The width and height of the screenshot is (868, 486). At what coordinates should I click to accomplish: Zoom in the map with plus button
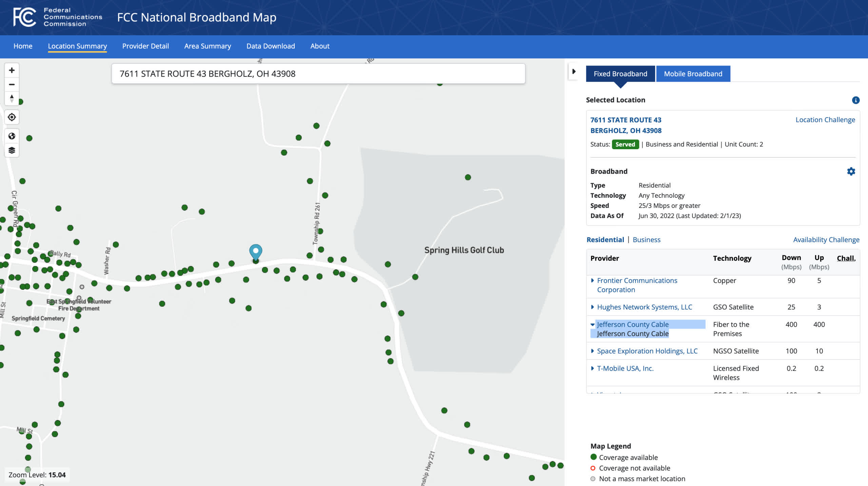pos(12,70)
